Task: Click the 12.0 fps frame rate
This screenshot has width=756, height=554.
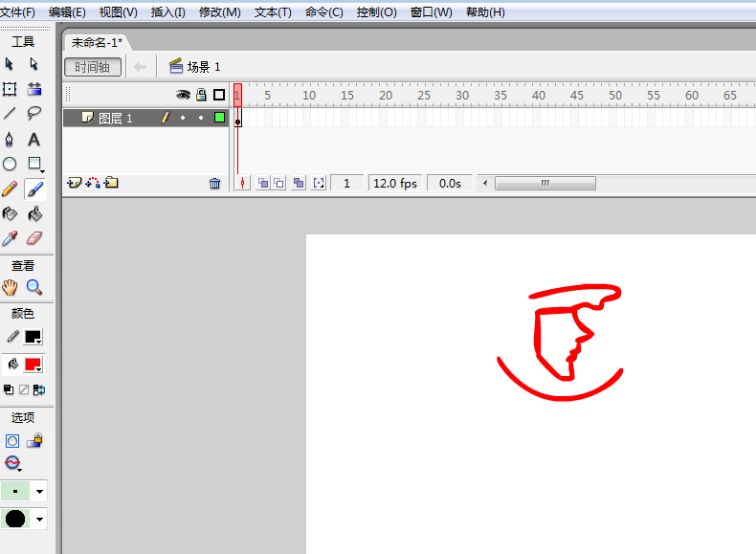Action: coord(395,183)
